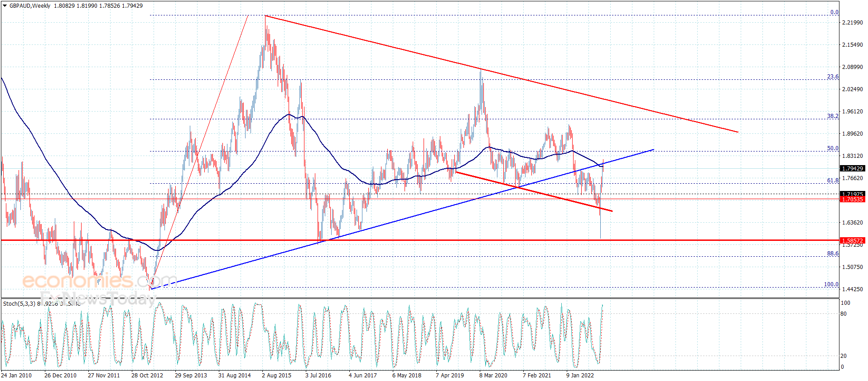Select the red 1.58572 support level tag

(x=852, y=240)
